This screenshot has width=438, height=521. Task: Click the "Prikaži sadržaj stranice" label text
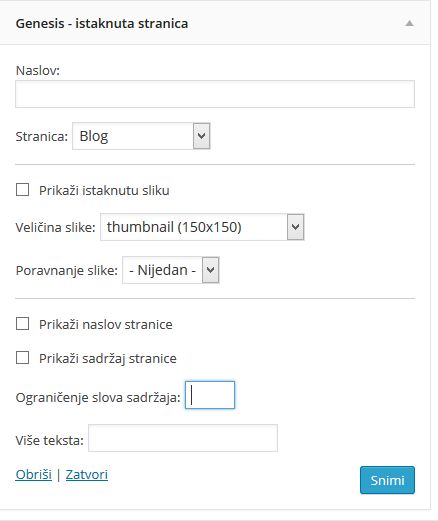108,359
